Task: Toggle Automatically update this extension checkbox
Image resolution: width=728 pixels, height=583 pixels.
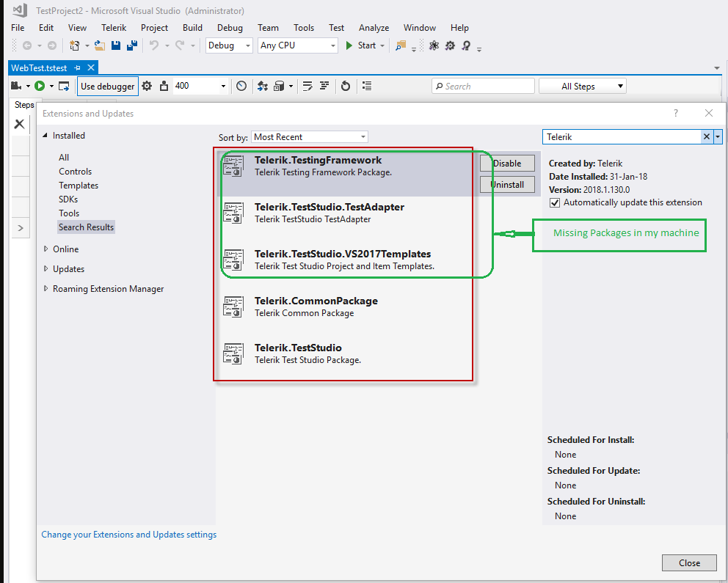Action: pos(554,202)
